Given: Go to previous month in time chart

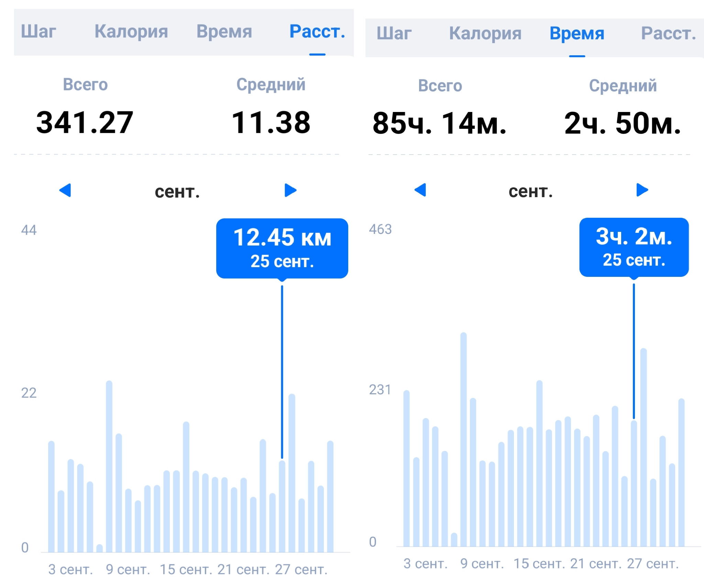Looking at the screenshot, I should click(420, 190).
